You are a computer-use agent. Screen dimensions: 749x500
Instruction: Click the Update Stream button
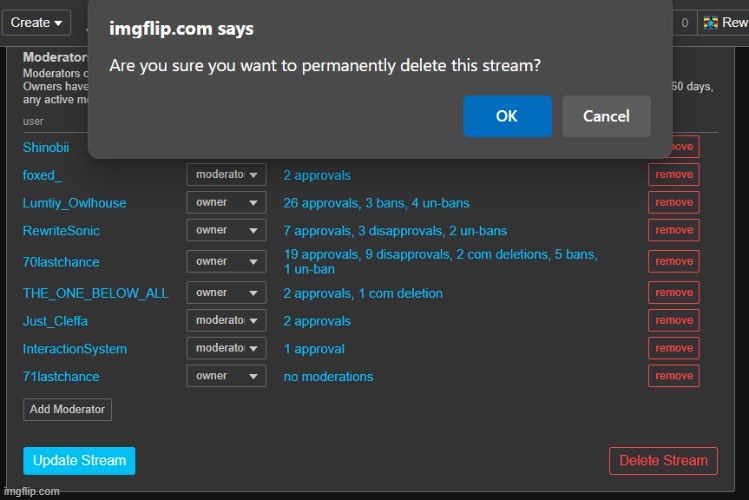pyautogui.click(x=79, y=460)
